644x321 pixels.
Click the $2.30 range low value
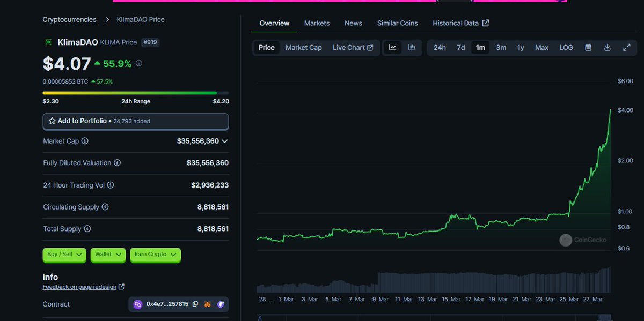[x=51, y=101]
